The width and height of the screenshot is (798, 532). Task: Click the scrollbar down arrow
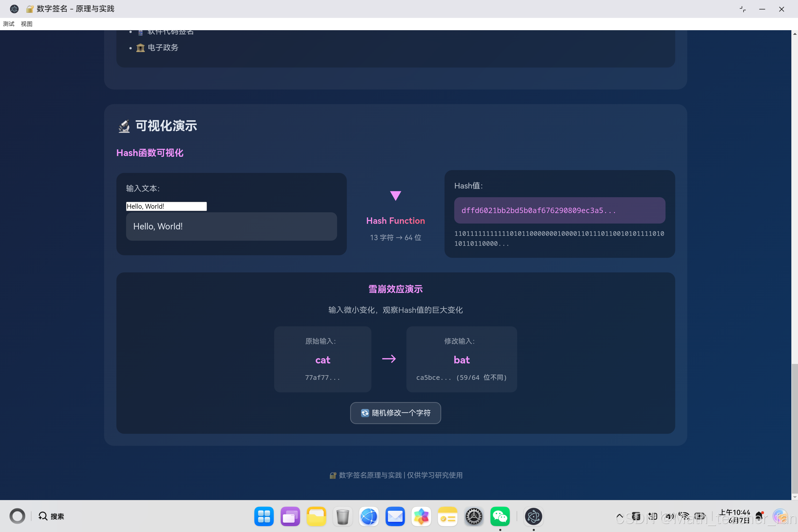pyautogui.click(x=795, y=497)
